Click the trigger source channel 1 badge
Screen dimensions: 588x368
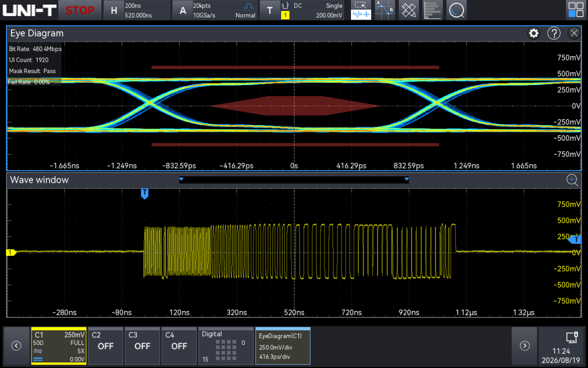(x=285, y=15)
